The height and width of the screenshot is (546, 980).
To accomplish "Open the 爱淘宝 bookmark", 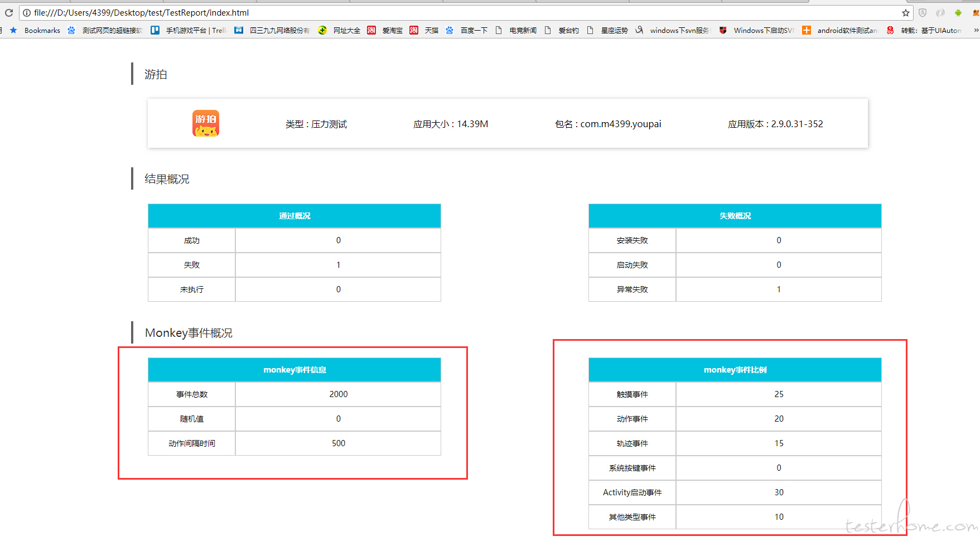I will point(385,30).
